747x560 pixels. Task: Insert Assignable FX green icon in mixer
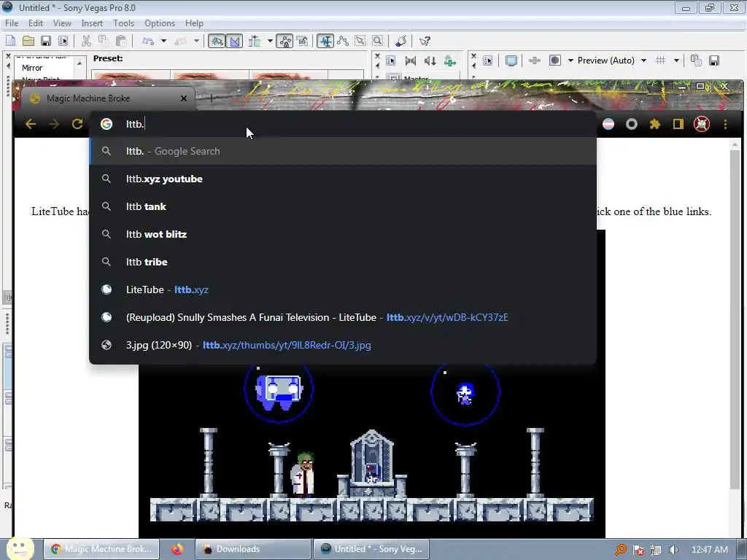449,61
